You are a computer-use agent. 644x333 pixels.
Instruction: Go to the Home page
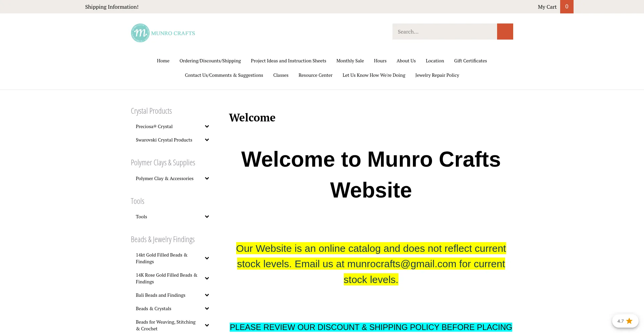point(163,61)
